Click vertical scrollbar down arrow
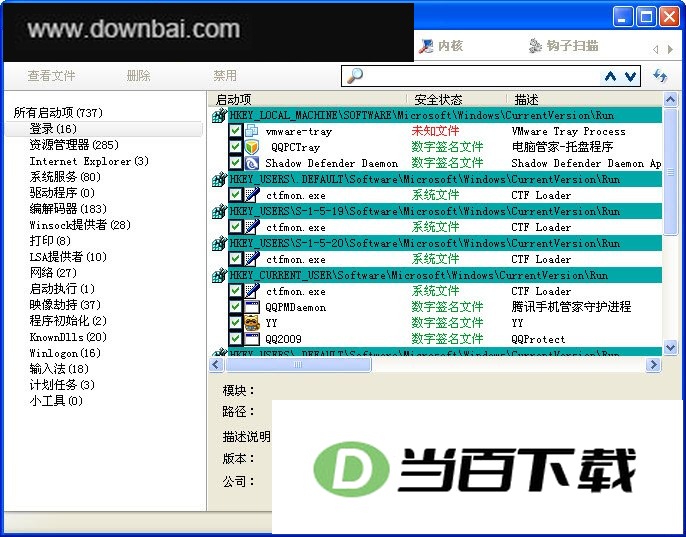 click(x=670, y=347)
